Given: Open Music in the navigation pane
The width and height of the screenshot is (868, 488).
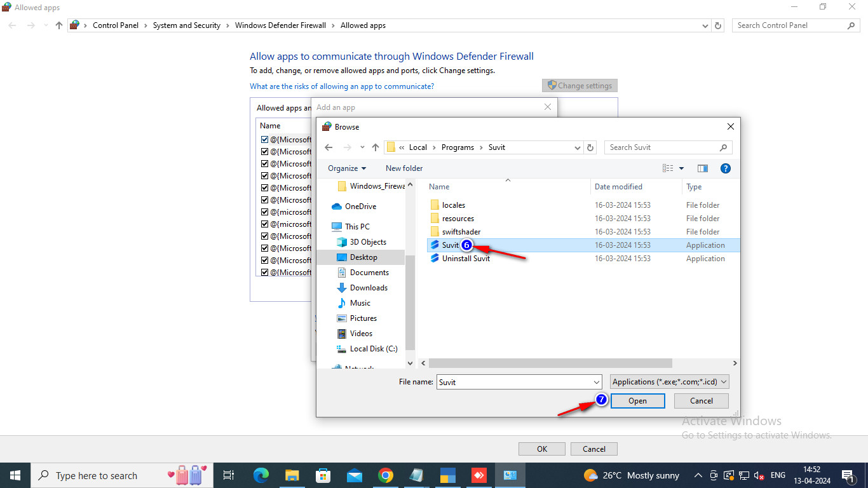Looking at the screenshot, I should 360,303.
